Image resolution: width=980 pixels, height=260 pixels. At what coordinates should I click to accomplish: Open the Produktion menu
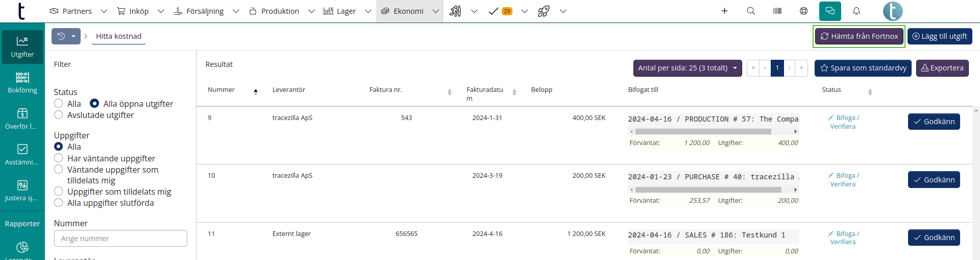click(x=274, y=11)
